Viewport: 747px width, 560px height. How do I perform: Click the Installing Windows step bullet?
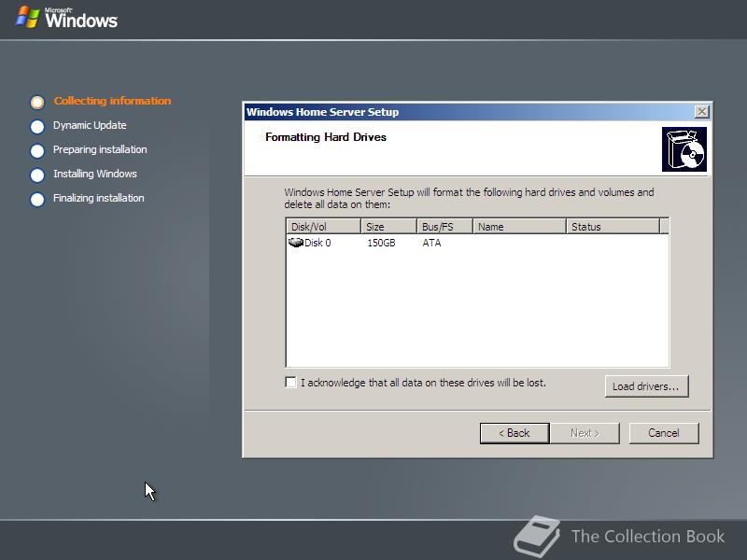tap(37, 175)
